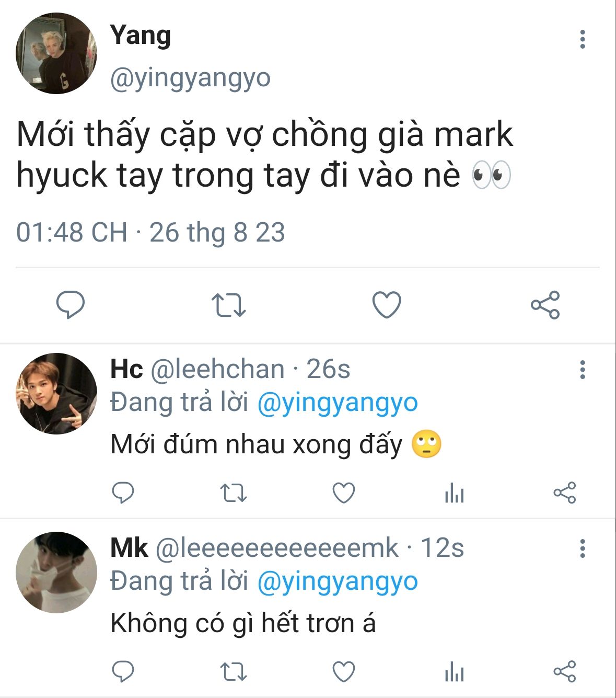The height and width of the screenshot is (698, 616).
Task: Like the reply from Mk
Action: [x=344, y=672]
